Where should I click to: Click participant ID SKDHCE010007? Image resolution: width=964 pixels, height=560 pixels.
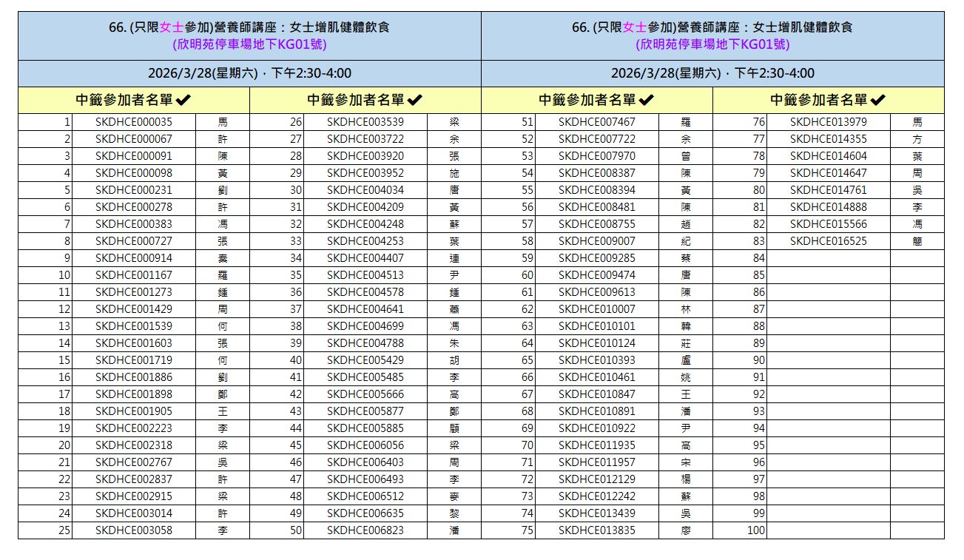click(597, 309)
